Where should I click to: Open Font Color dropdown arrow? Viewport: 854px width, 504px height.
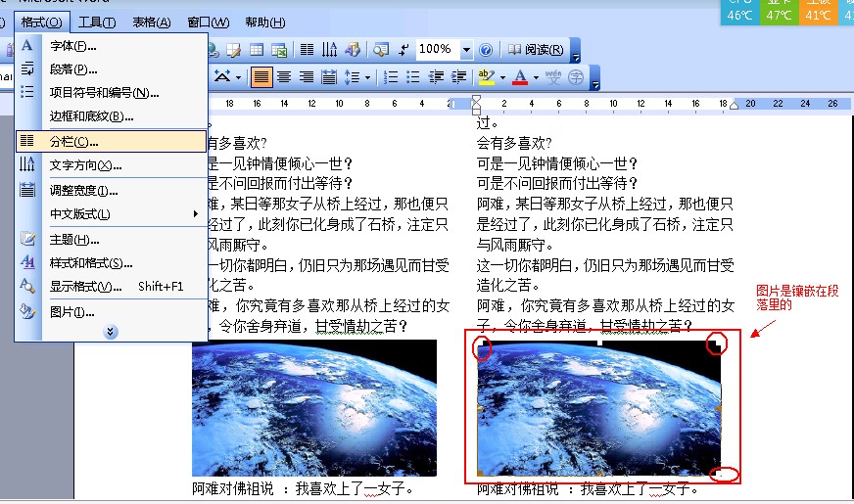pyautogui.click(x=536, y=77)
